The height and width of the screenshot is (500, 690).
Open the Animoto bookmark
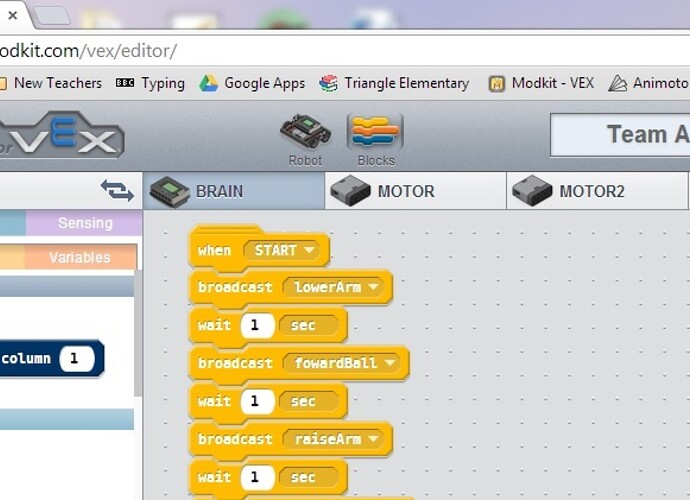tap(649, 83)
